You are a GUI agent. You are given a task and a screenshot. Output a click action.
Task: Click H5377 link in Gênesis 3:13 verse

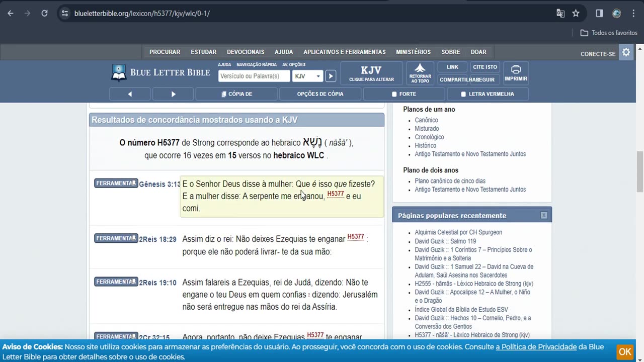(336, 194)
